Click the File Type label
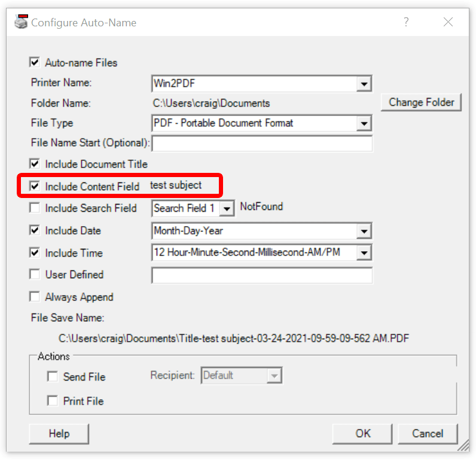This screenshot has width=476, height=460. point(52,123)
